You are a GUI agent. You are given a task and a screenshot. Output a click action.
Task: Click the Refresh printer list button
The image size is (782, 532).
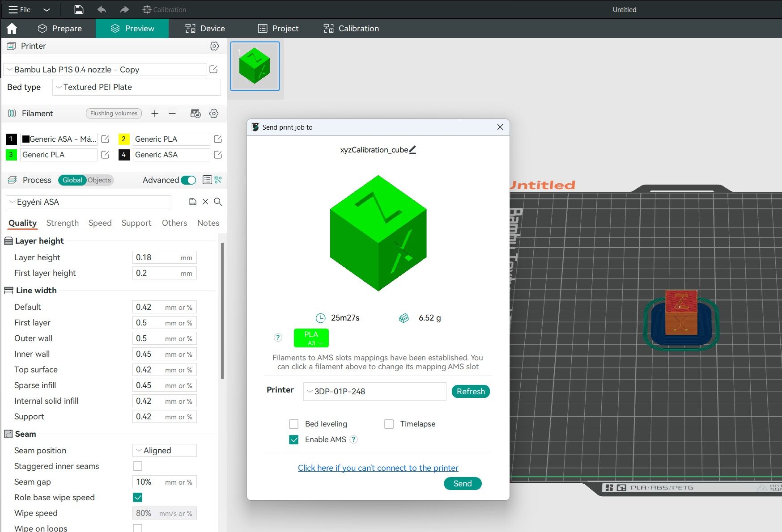(x=471, y=392)
